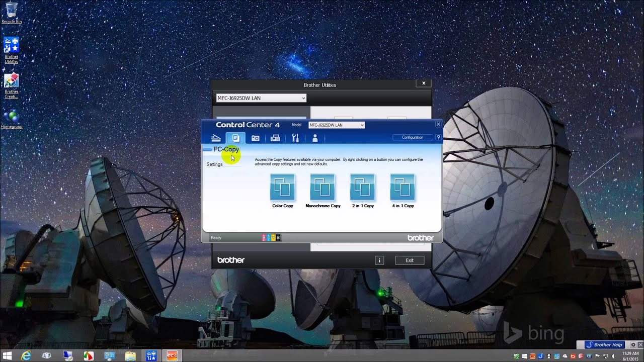The height and width of the screenshot is (362, 644).
Task: Click the OneDrive cloud tray icon
Action: point(565,356)
